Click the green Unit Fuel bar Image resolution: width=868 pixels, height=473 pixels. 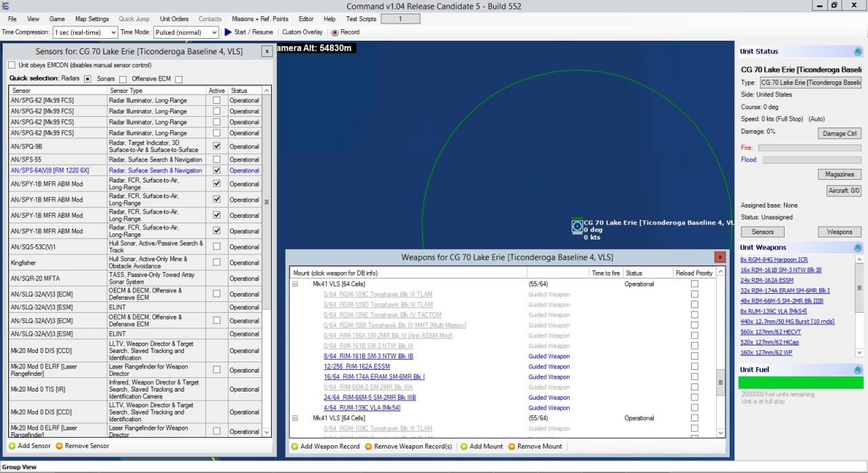pyautogui.click(x=800, y=383)
